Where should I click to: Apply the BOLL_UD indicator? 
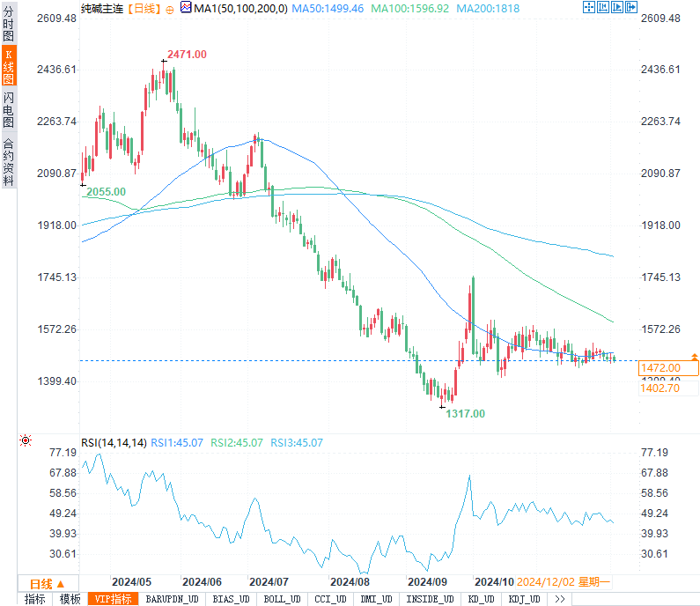tap(282, 599)
